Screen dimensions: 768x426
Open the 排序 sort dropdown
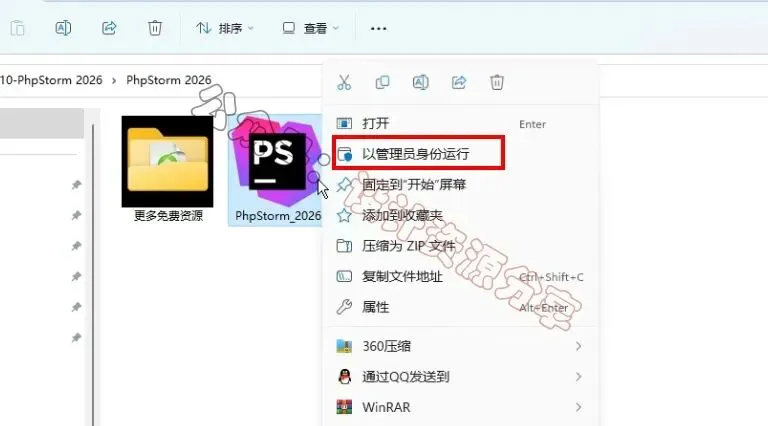pyautogui.click(x=225, y=28)
